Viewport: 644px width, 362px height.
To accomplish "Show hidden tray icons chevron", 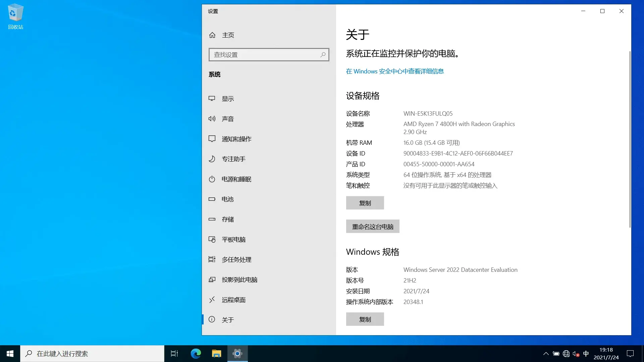I will tap(546, 354).
